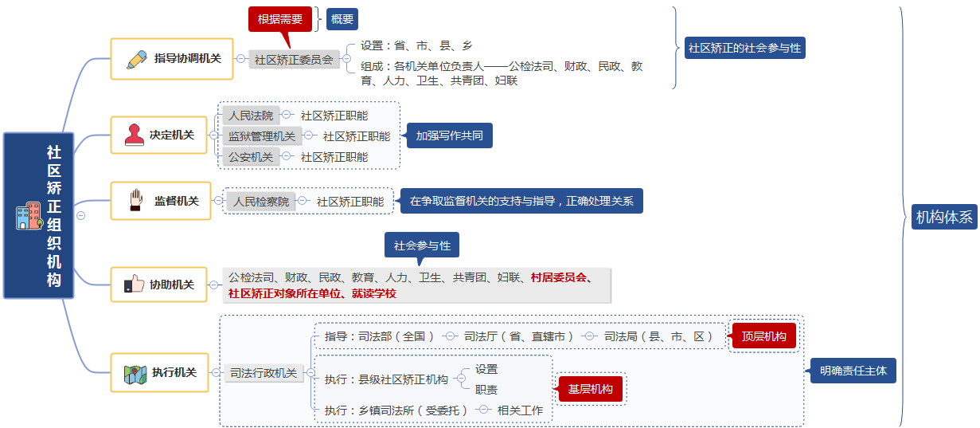Image resolution: width=980 pixels, height=428 pixels.
Task: Select the 机构体系 summary topic
Action: [x=944, y=216]
